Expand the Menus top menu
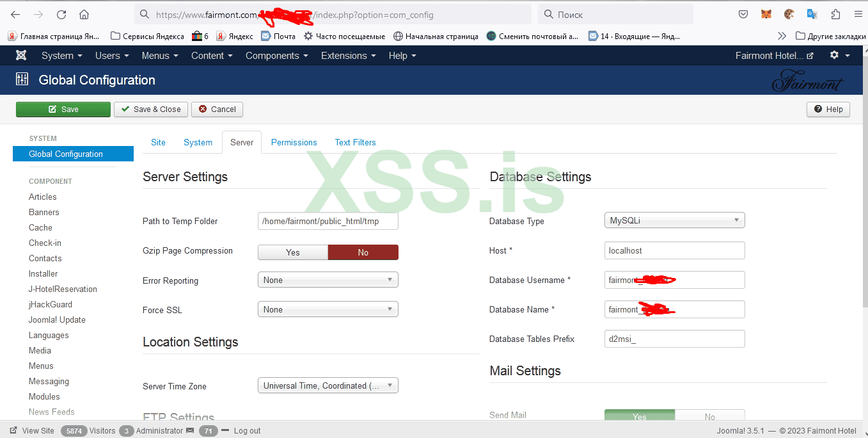868x438 pixels. [x=160, y=56]
